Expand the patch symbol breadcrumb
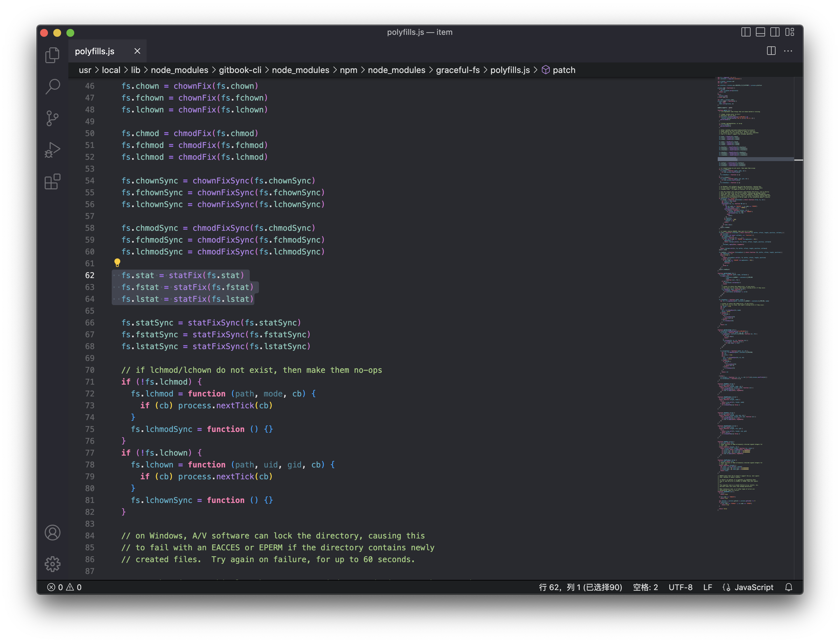The image size is (840, 643). point(563,70)
